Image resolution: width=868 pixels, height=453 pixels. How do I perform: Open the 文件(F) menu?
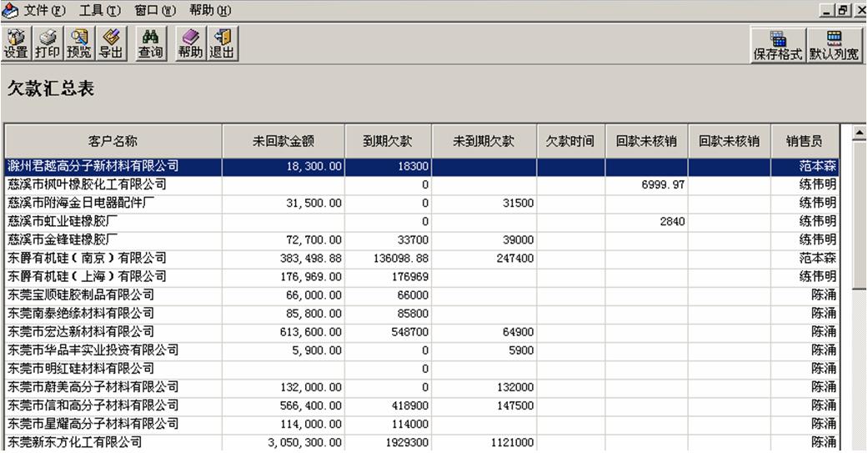click(43, 10)
